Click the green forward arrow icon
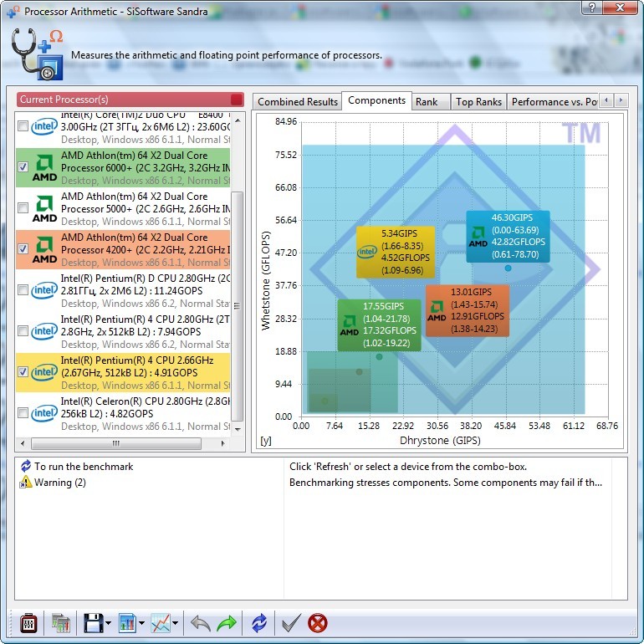The image size is (644, 644). (x=227, y=623)
